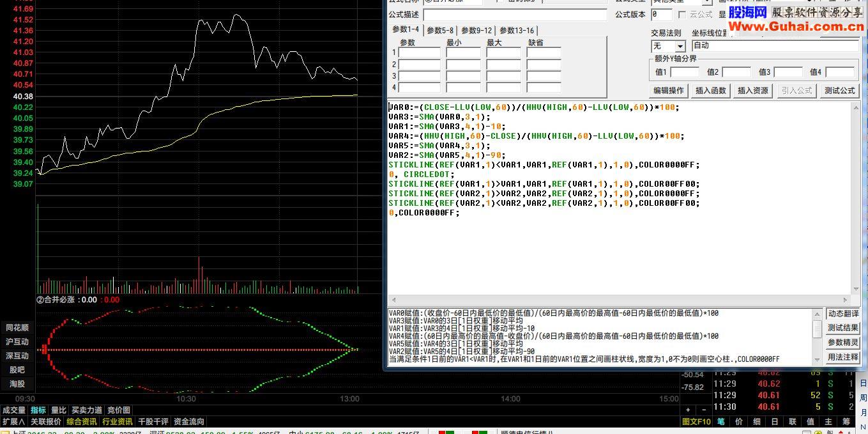
Task: Click the 公式描述 input field
Action: [x=515, y=15]
